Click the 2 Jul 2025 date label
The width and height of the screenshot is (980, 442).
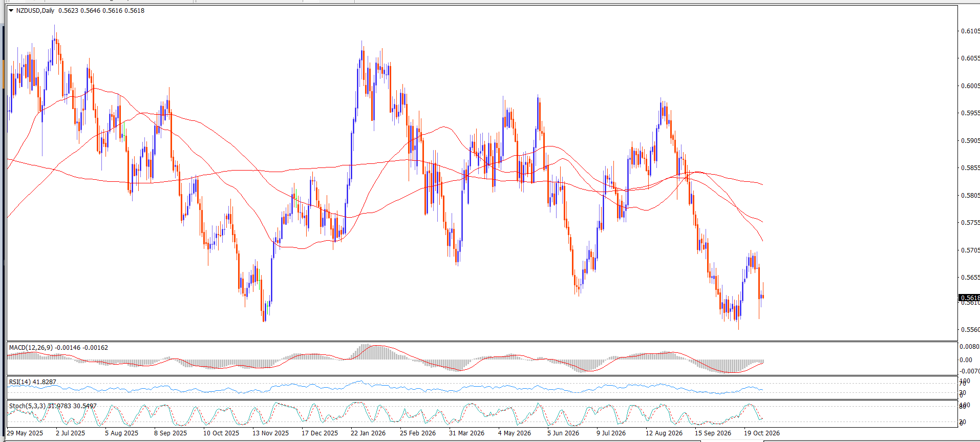71,433
